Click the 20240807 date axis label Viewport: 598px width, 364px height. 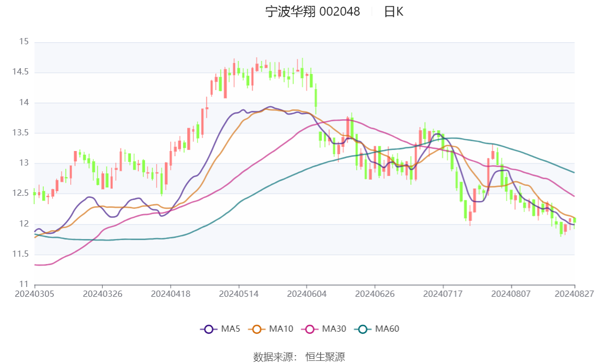tap(510, 294)
